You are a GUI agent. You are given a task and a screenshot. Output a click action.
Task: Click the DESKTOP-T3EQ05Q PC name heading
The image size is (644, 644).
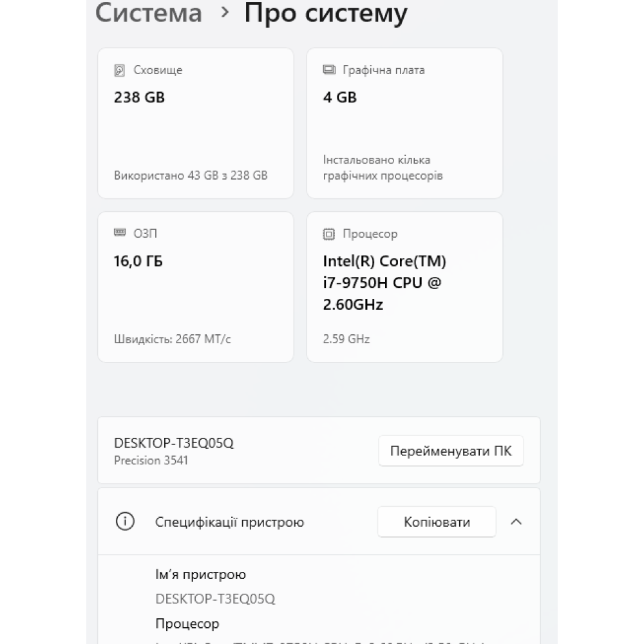click(x=173, y=443)
